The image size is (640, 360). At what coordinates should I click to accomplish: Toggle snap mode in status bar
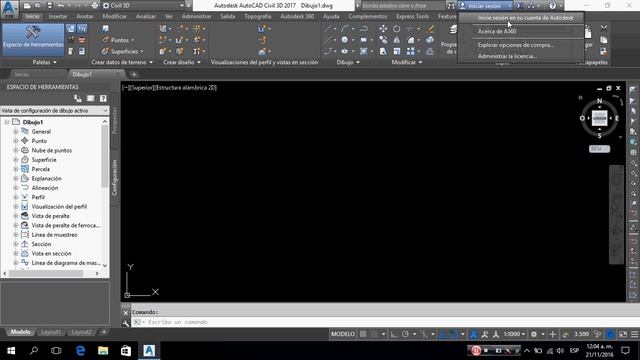(x=374, y=334)
